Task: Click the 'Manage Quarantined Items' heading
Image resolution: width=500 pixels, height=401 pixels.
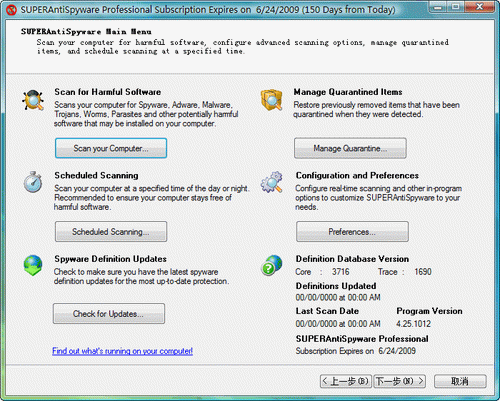Action: pos(348,92)
